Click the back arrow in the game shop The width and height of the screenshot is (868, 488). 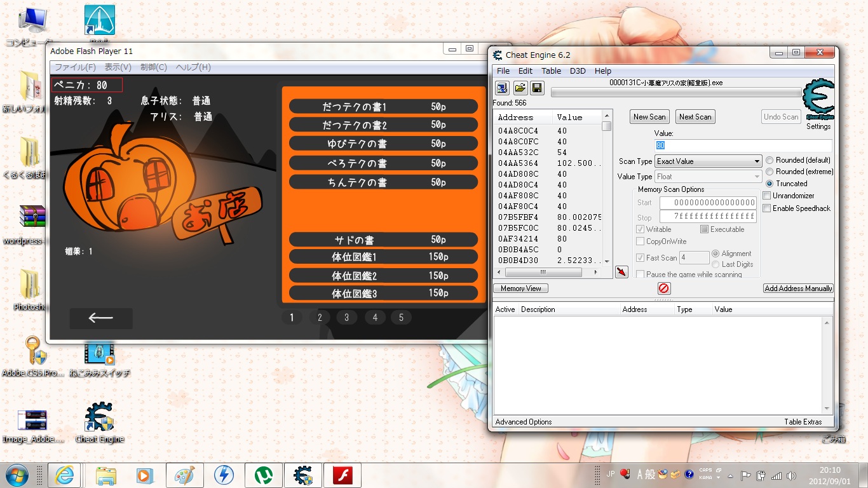101,318
